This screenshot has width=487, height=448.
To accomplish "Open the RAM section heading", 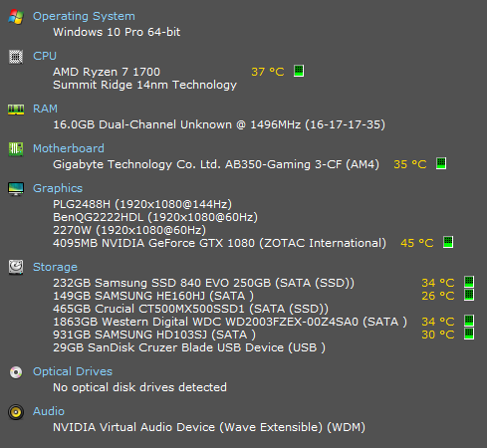I will pos(45,109).
